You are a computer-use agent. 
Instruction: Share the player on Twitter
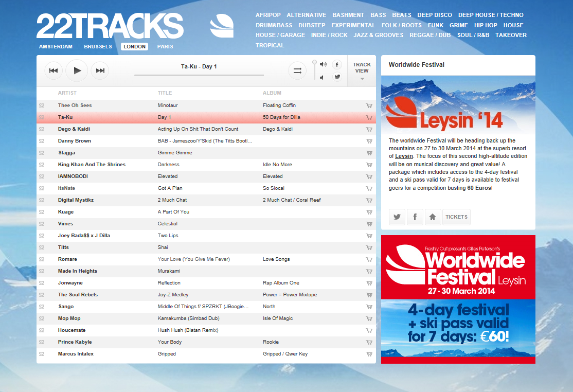(x=337, y=77)
